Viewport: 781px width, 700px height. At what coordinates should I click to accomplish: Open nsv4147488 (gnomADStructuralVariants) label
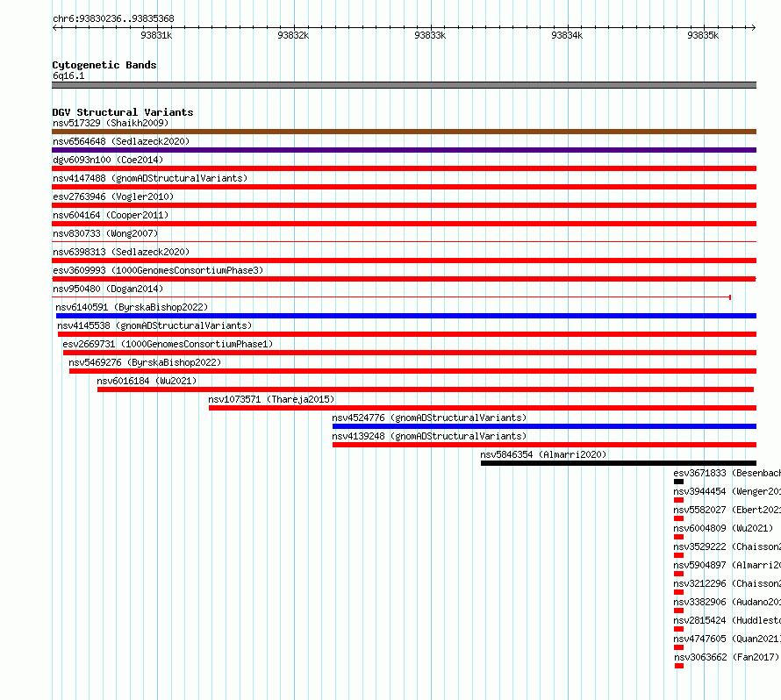(x=150, y=178)
